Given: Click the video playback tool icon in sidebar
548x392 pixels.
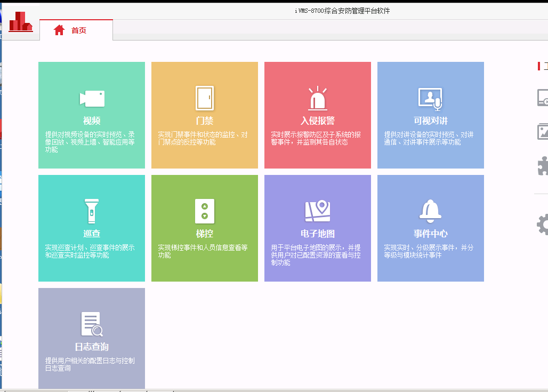Looking at the screenshot, I should (x=543, y=98).
